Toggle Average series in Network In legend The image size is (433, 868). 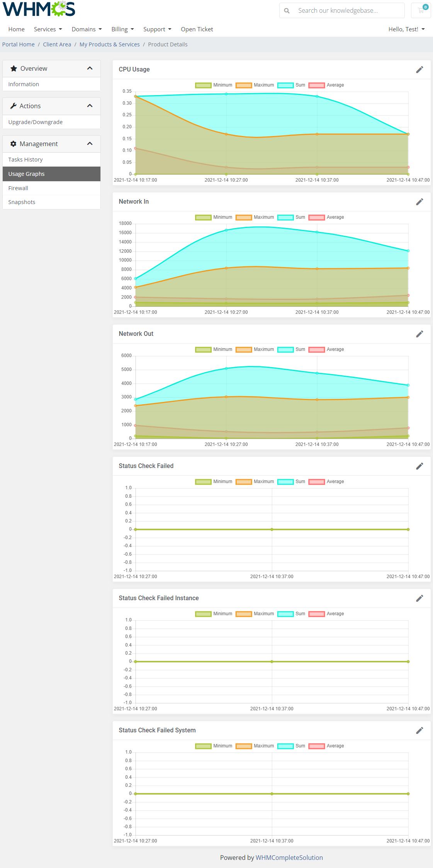pos(326,217)
